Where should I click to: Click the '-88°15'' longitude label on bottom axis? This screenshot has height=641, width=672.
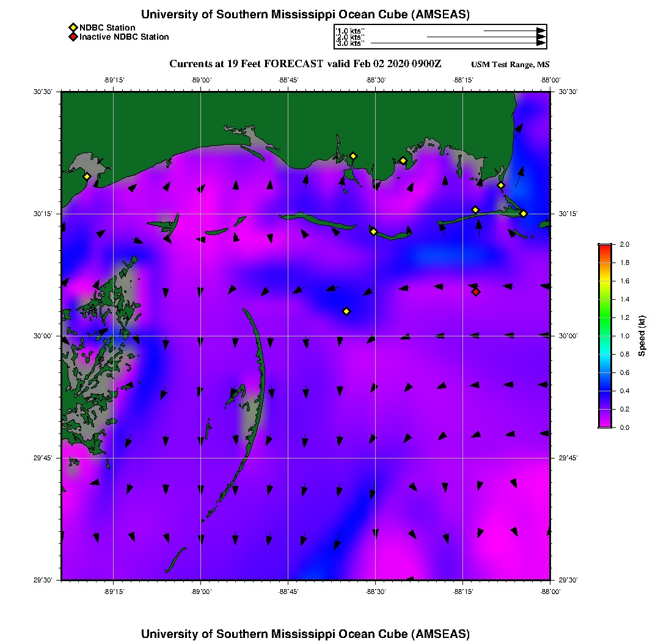click(x=463, y=592)
